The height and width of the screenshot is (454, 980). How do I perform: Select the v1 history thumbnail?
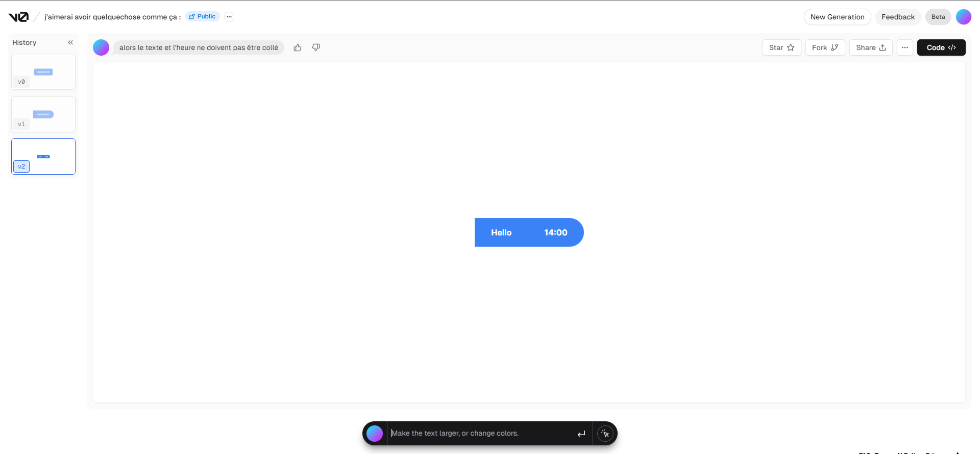(x=43, y=114)
